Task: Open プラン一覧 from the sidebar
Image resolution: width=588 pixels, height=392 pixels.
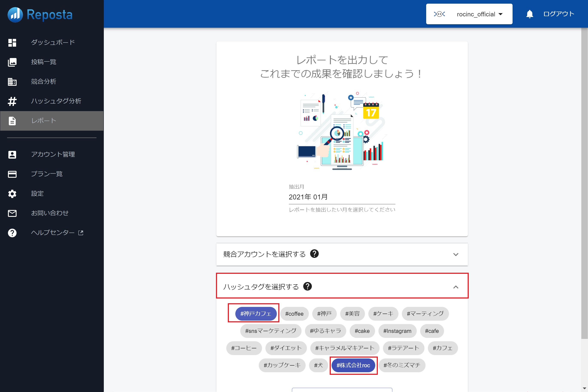Action: tap(52, 174)
